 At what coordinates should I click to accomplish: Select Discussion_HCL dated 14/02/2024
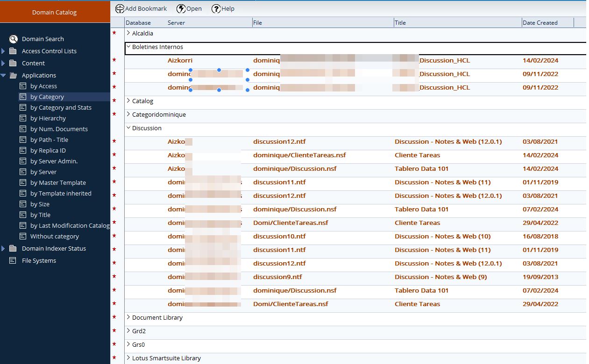click(x=445, y=60)
